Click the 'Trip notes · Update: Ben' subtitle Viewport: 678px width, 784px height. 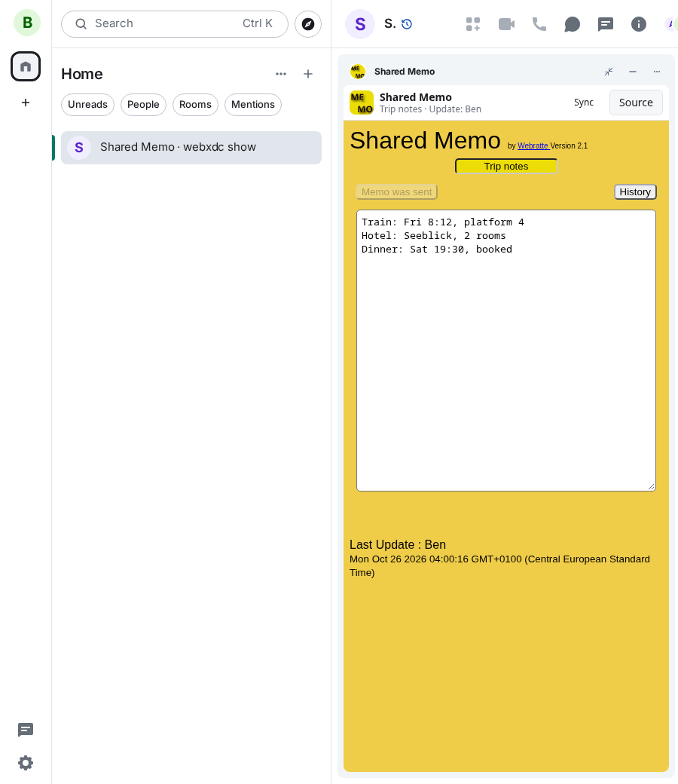coord(430,109)
